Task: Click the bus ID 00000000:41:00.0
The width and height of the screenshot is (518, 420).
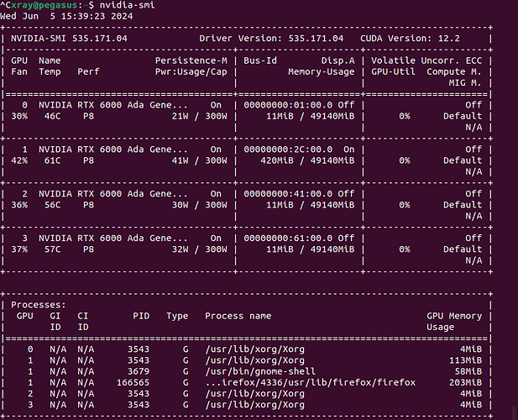Action: [x=288, y=194]
